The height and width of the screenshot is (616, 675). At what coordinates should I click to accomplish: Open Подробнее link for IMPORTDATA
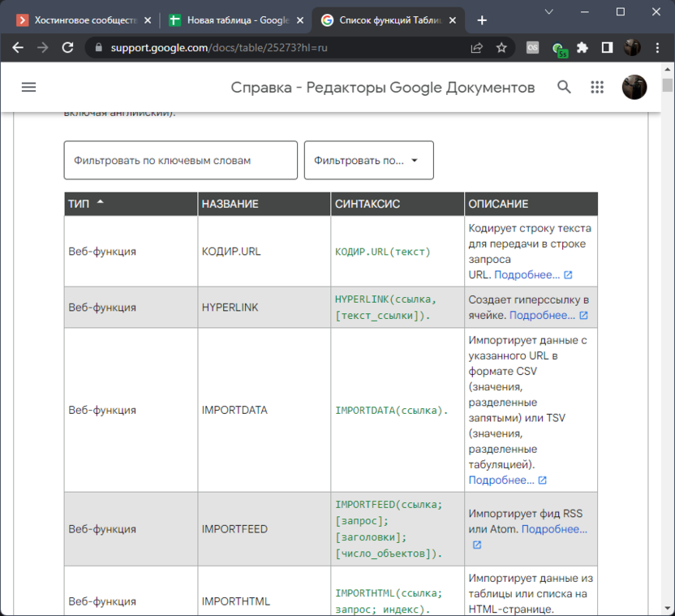coord(501,480)
